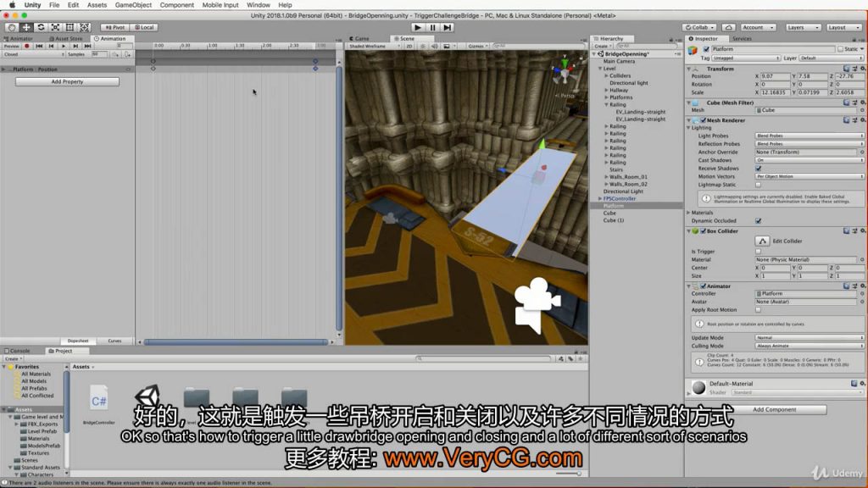Switch to the Console tab
The height and width of the screenshot is (488, 868).
click(x=18, y=351)
